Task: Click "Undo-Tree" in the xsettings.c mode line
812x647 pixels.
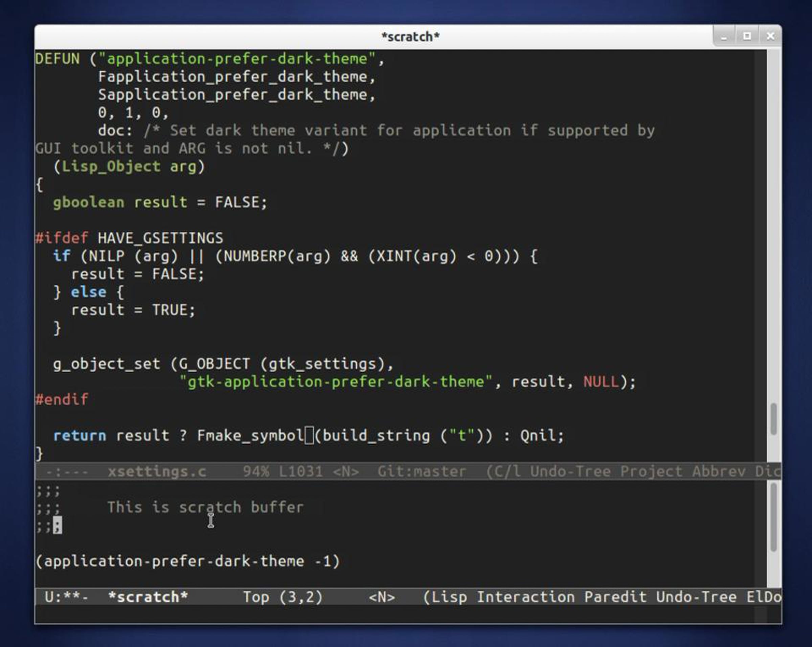Action: tap(570, 471)
